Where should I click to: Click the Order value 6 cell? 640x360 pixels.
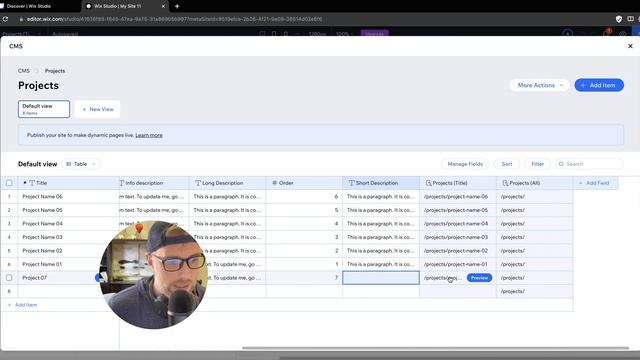(304, 196)
